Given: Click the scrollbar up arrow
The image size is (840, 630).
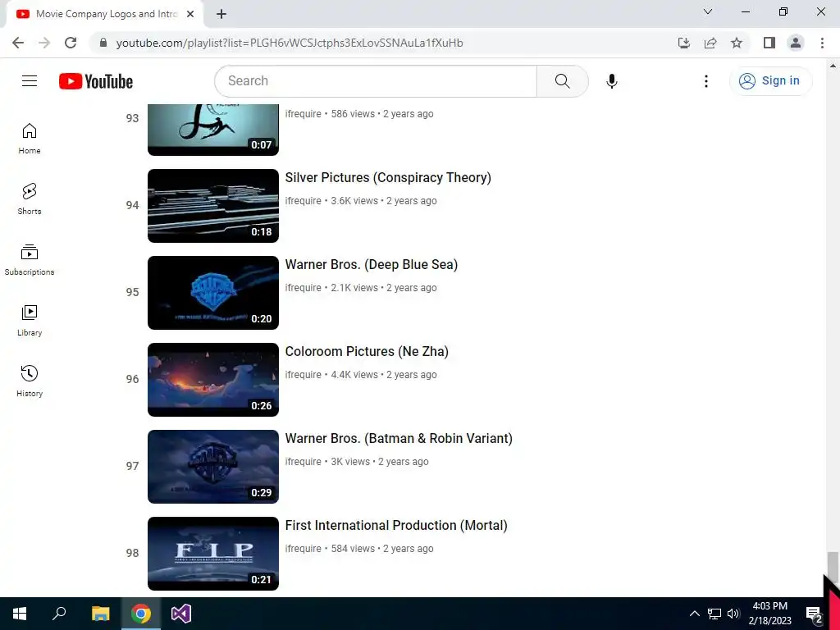Looking at the screenshot, I should (x=832, y=66).
